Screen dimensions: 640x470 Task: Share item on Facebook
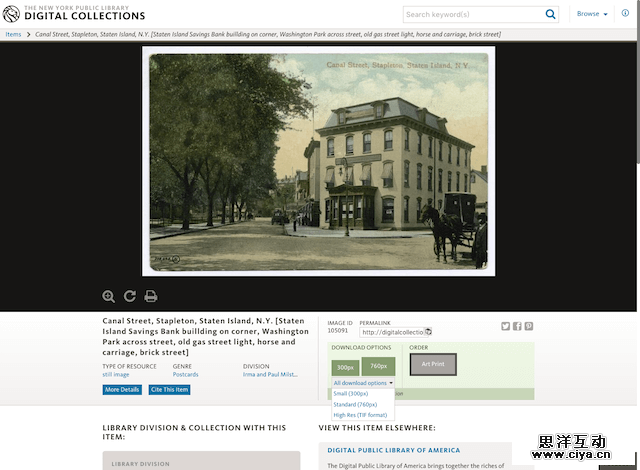click(517, 326)
